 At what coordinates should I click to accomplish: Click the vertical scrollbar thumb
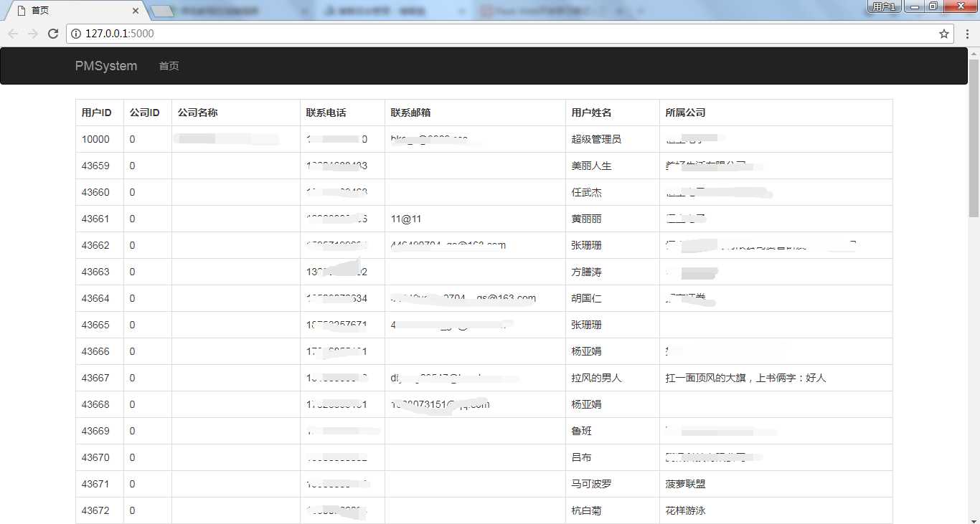click(x=974, y=138)
